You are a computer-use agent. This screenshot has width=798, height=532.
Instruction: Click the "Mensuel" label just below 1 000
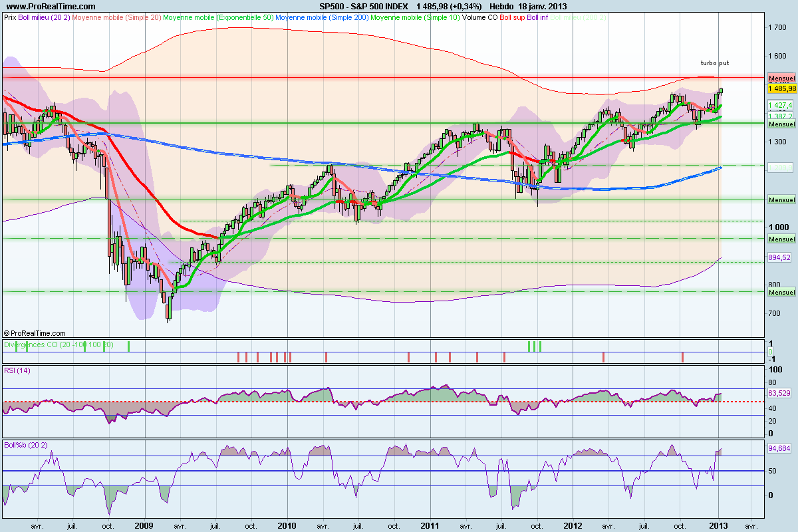click(781, 239)
